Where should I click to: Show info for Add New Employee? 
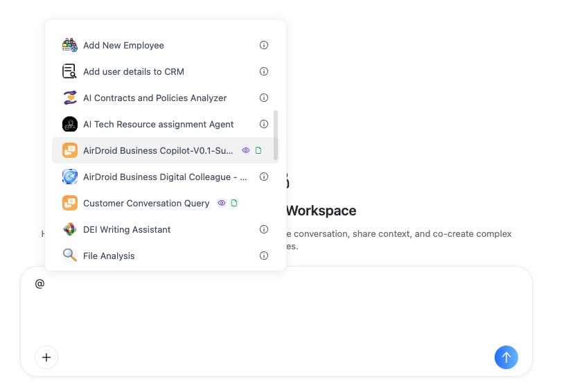(x=264, y=45)
